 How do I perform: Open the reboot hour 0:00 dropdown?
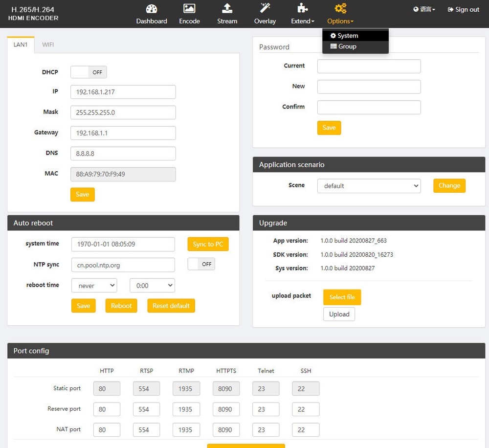[152, 286]
